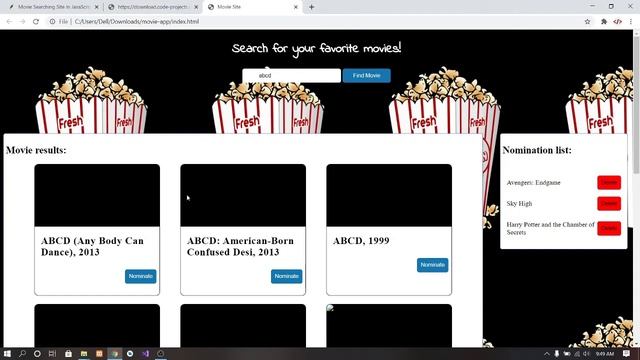Delete Avengers: Endgame from nomination list

point(609,182)
